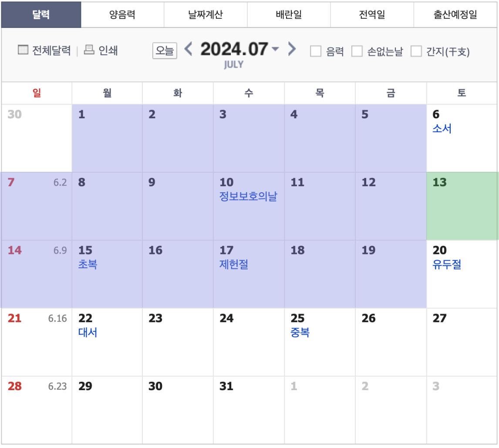This screenshot has width=499, height=448.
Task: Enable the 음력 checkbox
Action: [314, 51]
